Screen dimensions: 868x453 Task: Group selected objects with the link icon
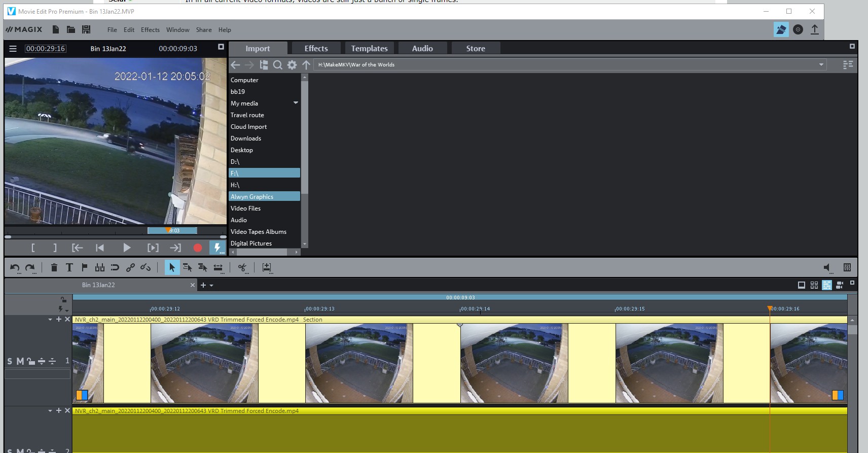(x=130, y=267)
